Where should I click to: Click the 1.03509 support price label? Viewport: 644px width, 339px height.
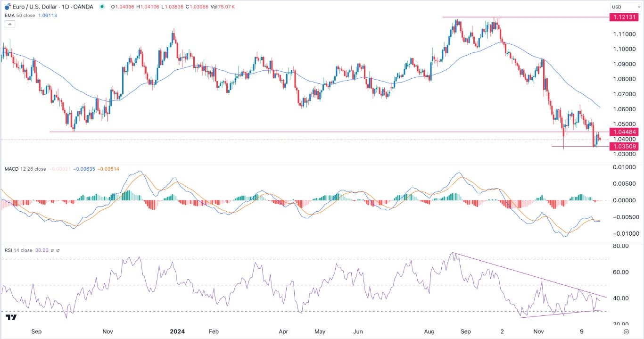623,147
